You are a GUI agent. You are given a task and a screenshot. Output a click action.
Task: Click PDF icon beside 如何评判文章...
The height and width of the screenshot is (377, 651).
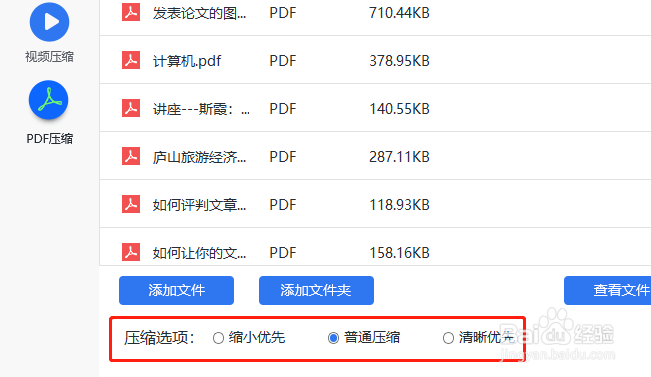[x=131, y=204]
